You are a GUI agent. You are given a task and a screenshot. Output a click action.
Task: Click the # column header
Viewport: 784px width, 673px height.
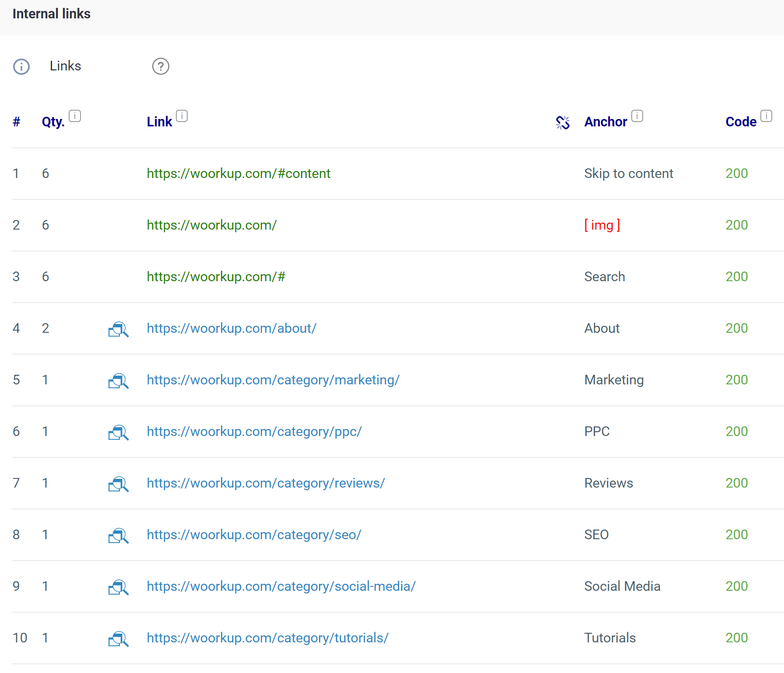17,122
